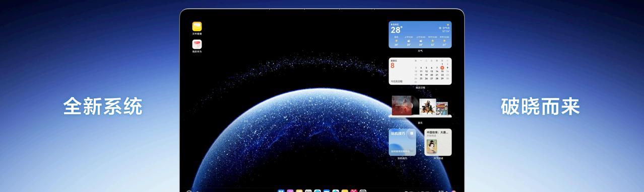The image size is (644, 192).
Task: Click the large red date 8 in calendar widget
Action: 393,66
